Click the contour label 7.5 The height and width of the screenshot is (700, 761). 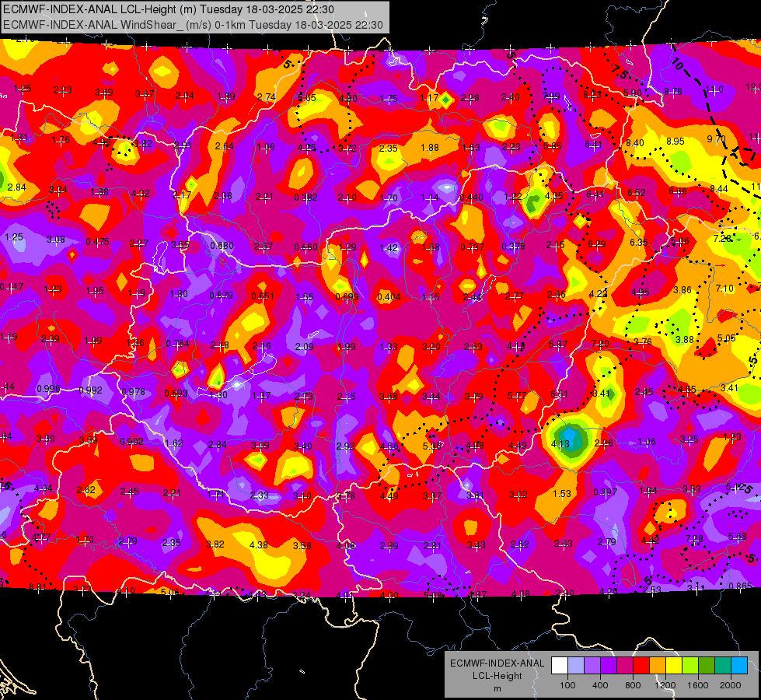(620, 72)
